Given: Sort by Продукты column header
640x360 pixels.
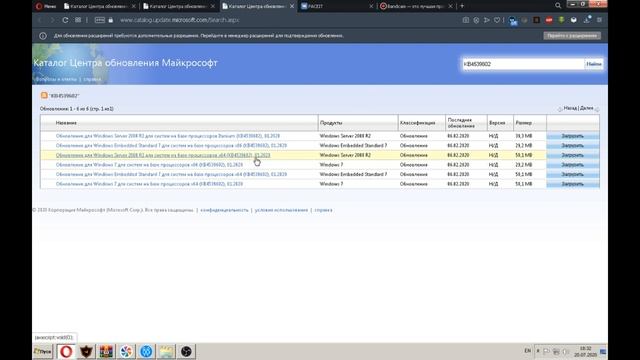Looking at the screenshot, I should [331, 123].
